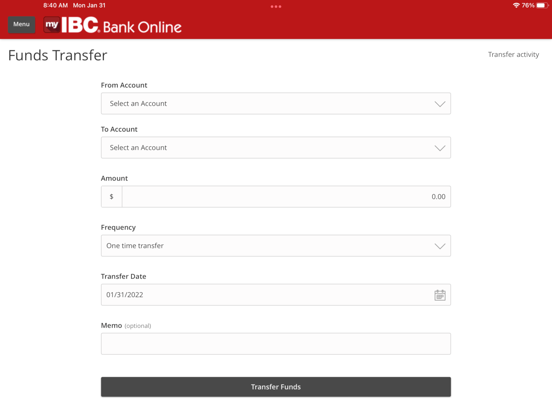Click the dollar sign amount prefix
Viewport: 552px width, 414px height.
point(112,196)
